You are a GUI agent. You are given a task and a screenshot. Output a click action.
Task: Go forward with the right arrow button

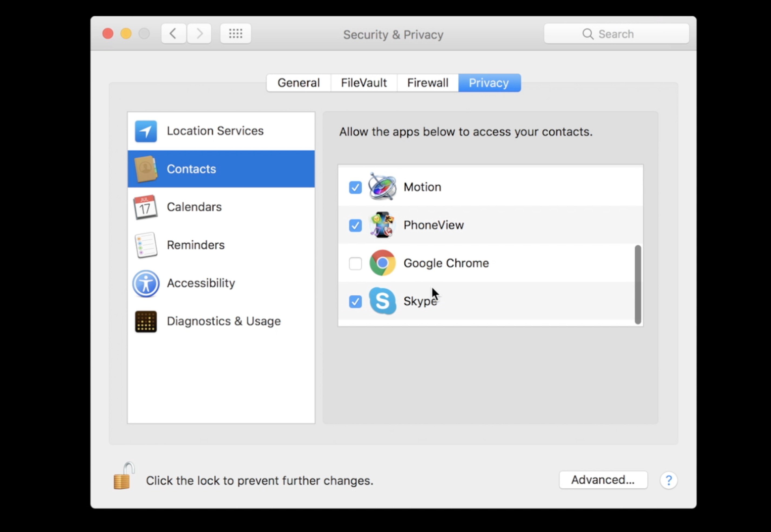[199, 34]
